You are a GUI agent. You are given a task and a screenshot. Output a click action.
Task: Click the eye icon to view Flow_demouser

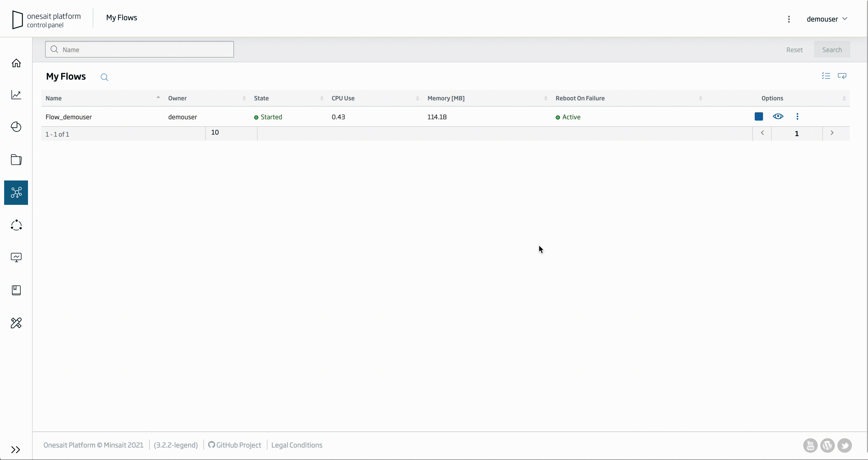coord(778,117)
